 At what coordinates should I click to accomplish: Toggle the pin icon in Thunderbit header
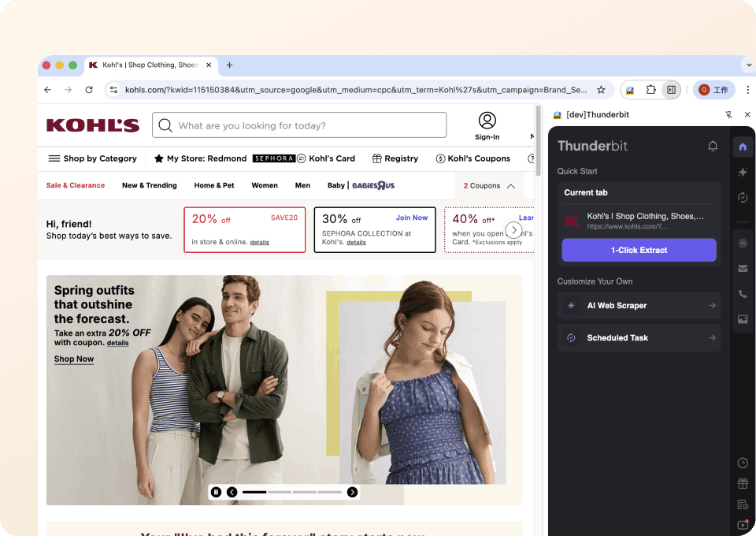point(729,114)
